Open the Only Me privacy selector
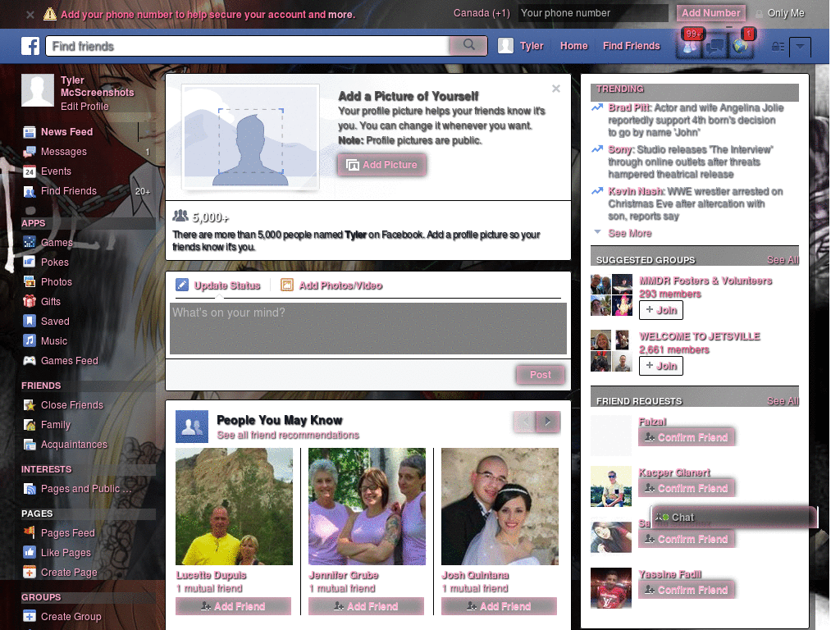Screen dimensions: 840x630 click(780, 13)
